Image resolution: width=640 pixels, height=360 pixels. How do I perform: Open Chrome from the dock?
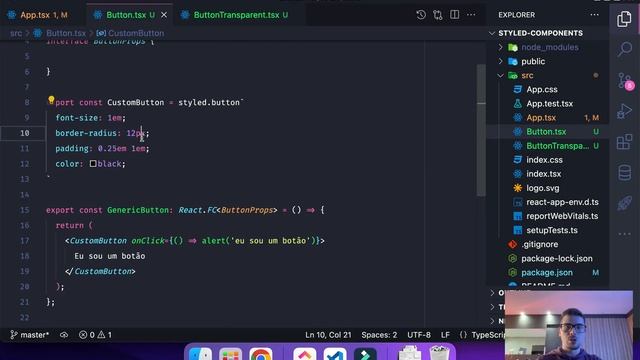click(x=261, y=353)
